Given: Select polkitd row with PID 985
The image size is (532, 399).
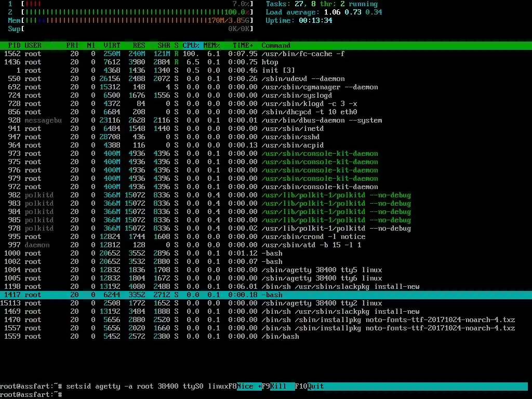Looking at the screenshot, I should [x=266, y=220].
